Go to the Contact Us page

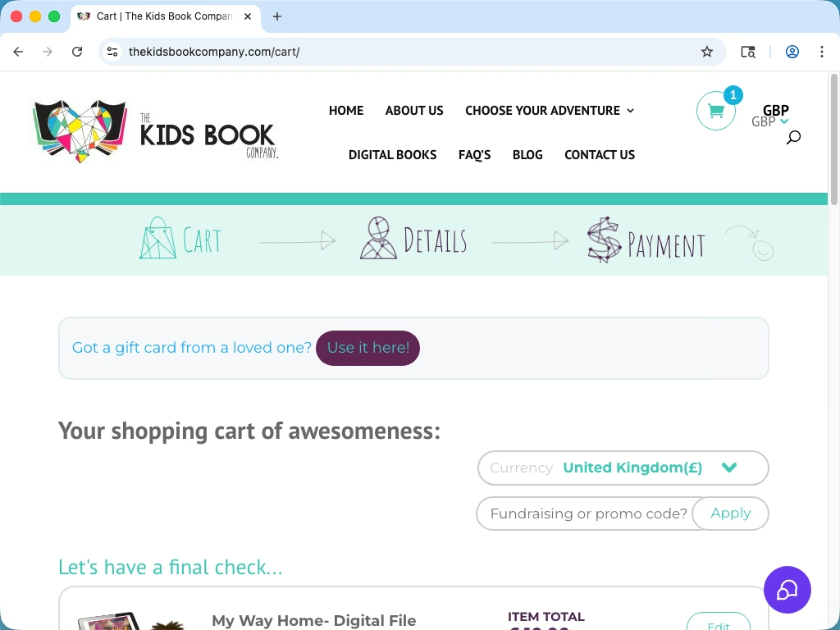pos(600,154)
